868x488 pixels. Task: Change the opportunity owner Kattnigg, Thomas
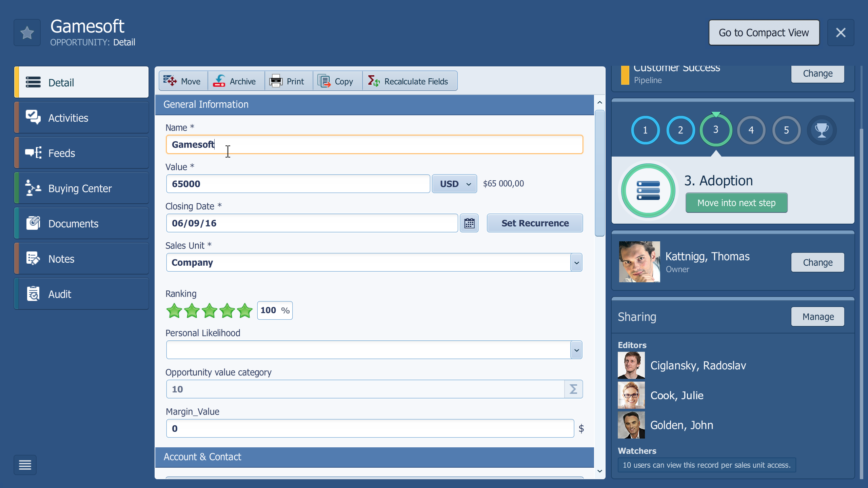click(817, 262)
